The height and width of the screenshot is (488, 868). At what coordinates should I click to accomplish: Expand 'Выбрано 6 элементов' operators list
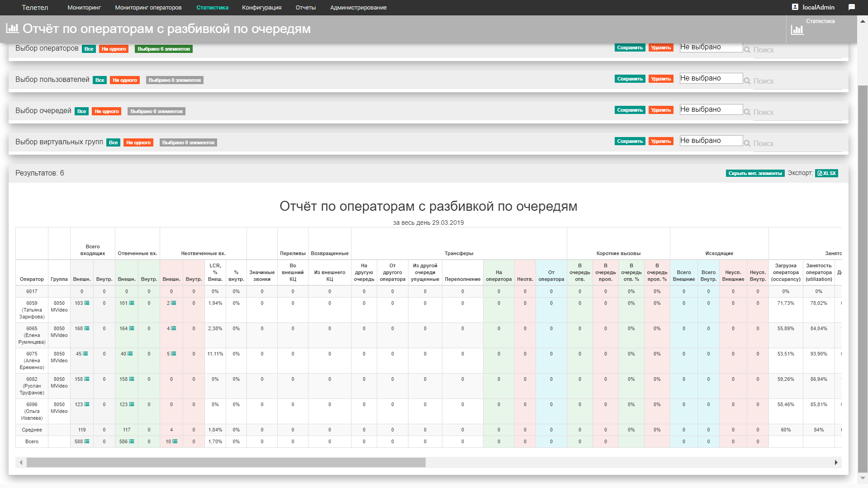(164, 49)
